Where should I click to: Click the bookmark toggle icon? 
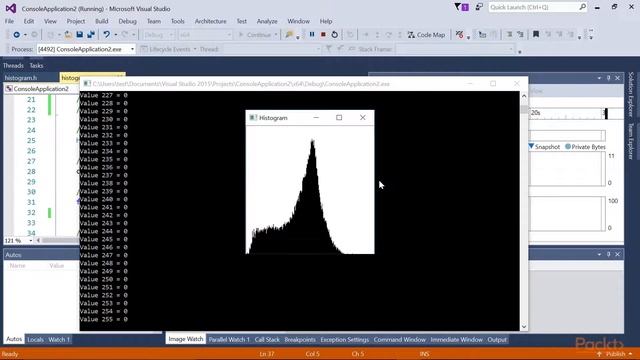click(536, 35)
